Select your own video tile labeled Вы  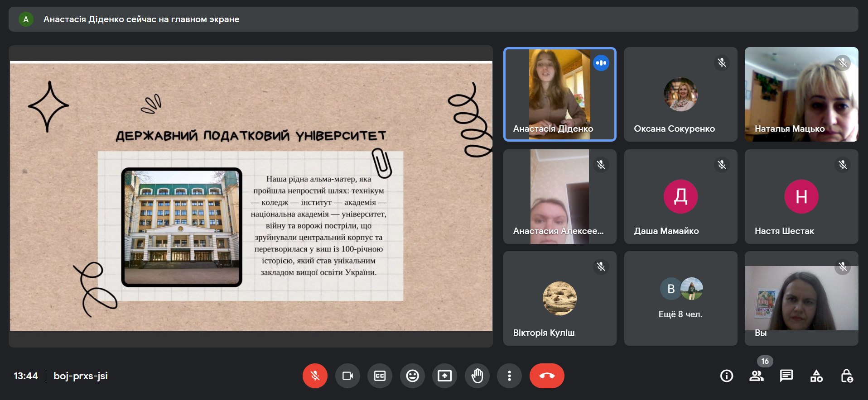[x=801, y=298]
